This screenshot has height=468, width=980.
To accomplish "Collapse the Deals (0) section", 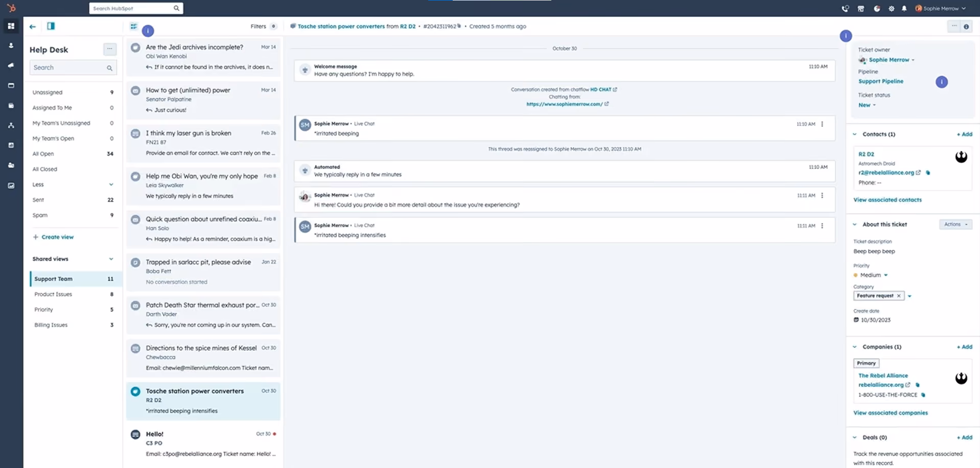I will 855,438.
